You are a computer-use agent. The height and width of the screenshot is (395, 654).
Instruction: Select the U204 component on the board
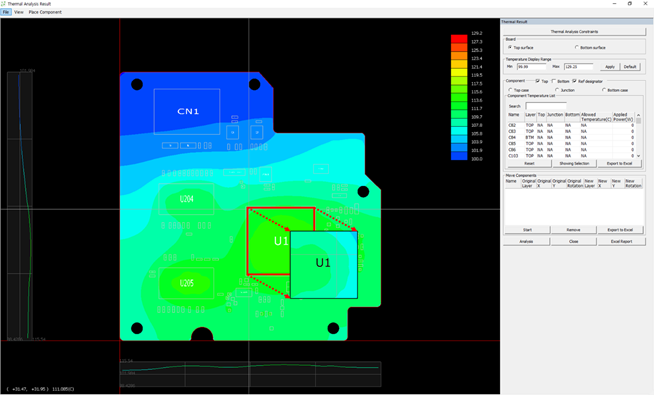[x=186, y=199]
